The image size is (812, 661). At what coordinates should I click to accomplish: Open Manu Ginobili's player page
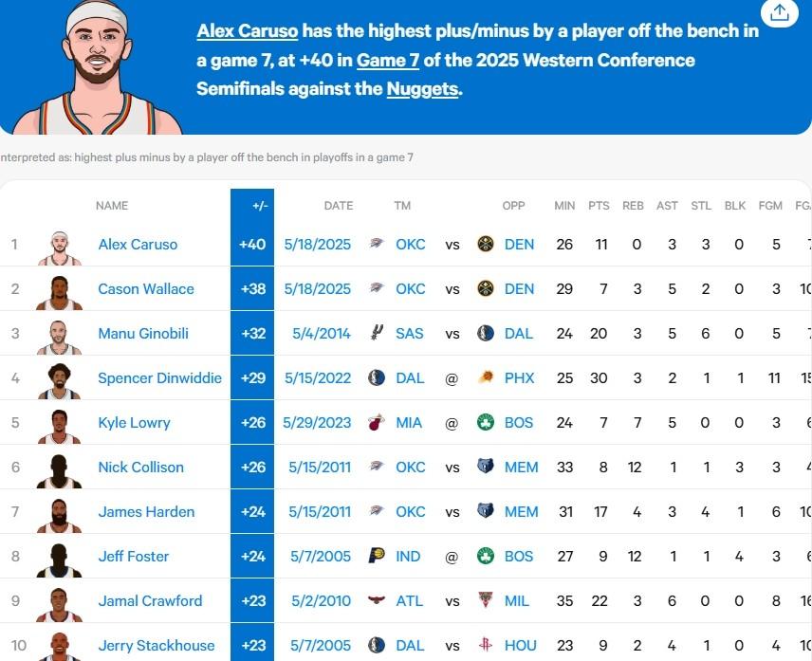(143, 334)
